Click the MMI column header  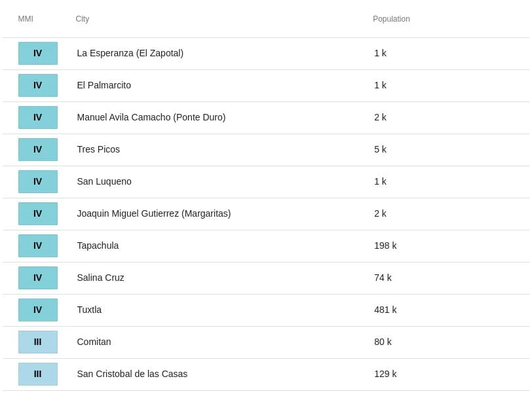click(x=26, y=19)
